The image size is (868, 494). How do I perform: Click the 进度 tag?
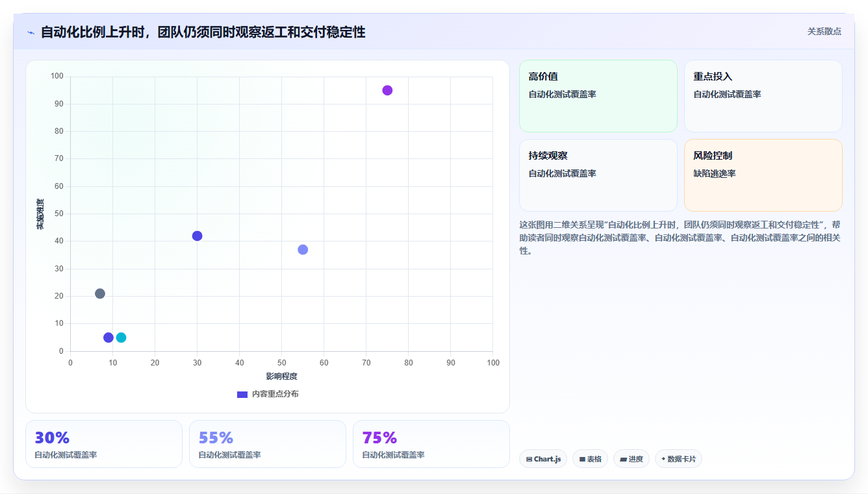(632, 459)
